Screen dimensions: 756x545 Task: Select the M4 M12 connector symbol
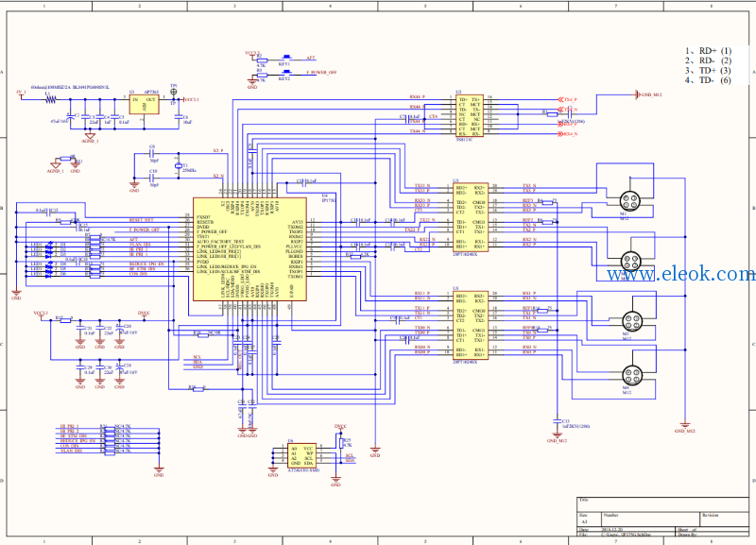pos(631,375)
